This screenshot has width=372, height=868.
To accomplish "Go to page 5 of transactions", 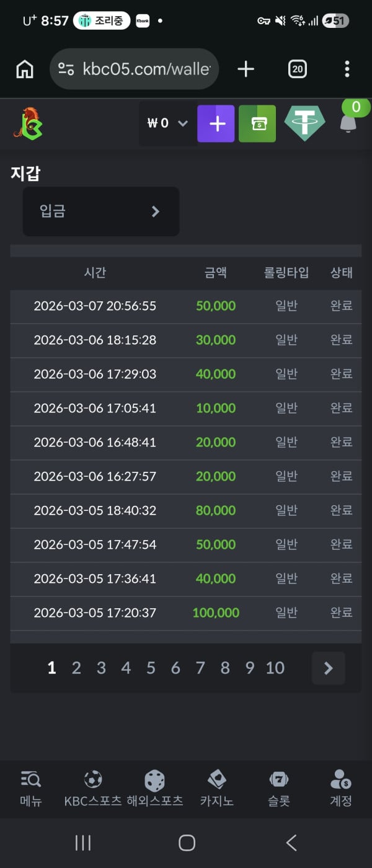I will point(151,668).
